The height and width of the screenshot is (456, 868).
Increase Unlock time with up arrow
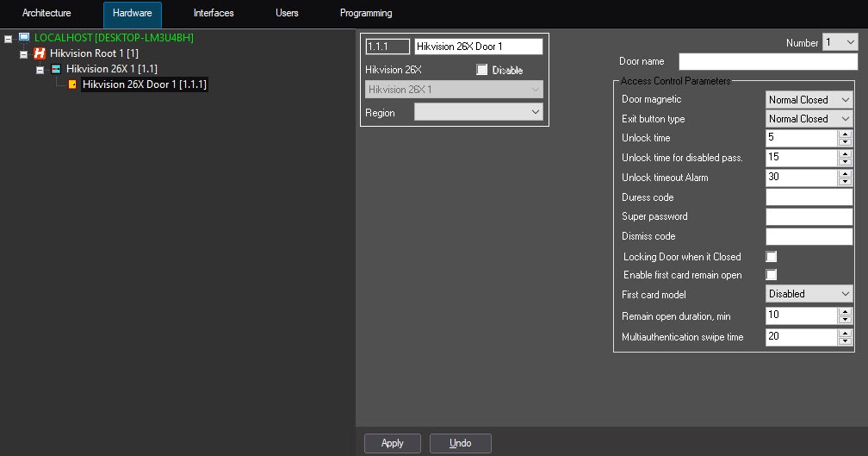pos(845,134)
